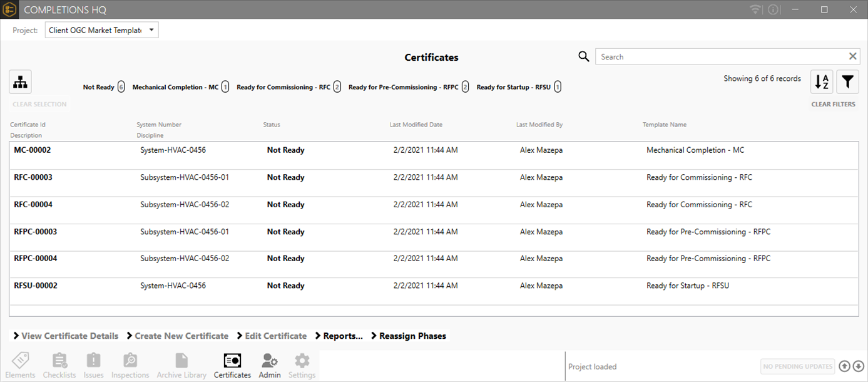Click the info icon in title bar

coord(773,9)
